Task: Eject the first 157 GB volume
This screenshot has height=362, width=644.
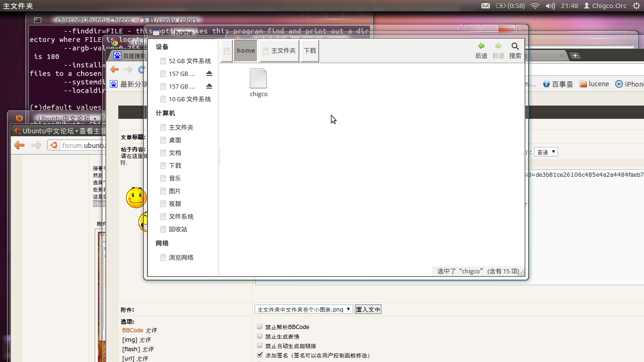Action: (x=209, y=74)
